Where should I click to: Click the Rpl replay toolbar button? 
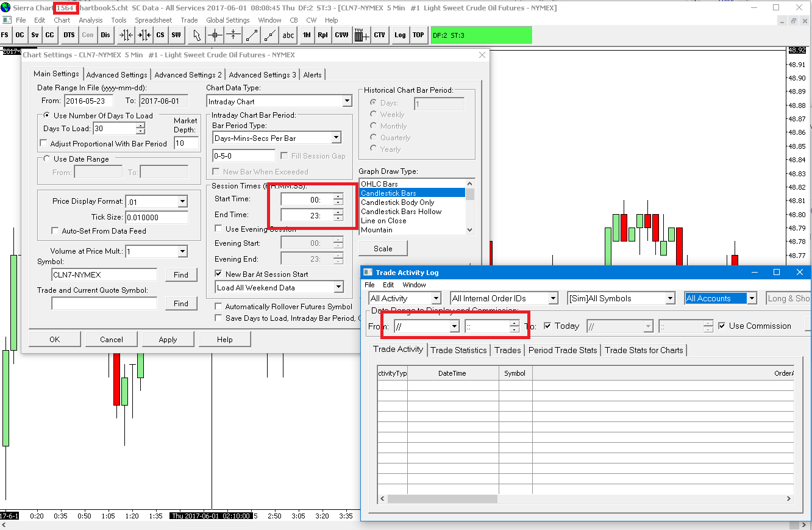coord(322,35)
